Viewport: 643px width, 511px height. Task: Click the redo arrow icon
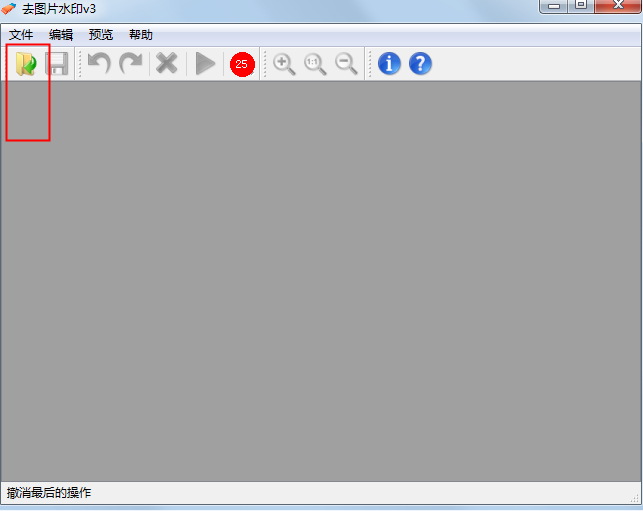[x=131, y=64]
